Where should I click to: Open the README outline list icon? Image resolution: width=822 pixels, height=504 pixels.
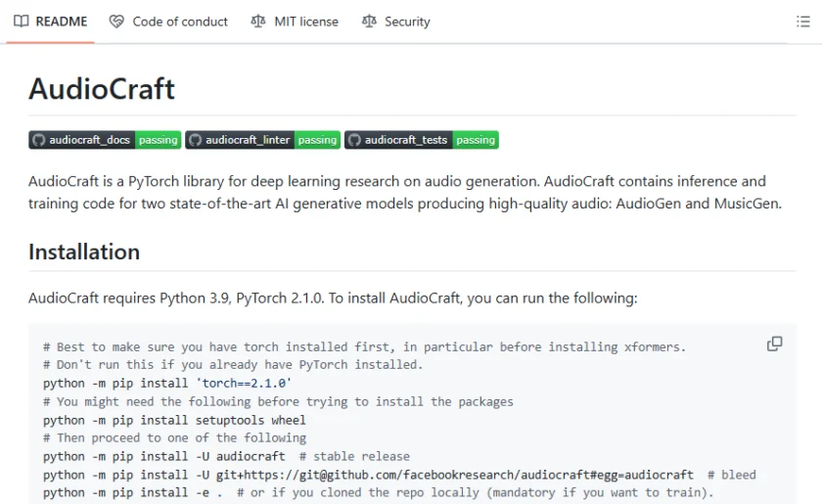803,22
